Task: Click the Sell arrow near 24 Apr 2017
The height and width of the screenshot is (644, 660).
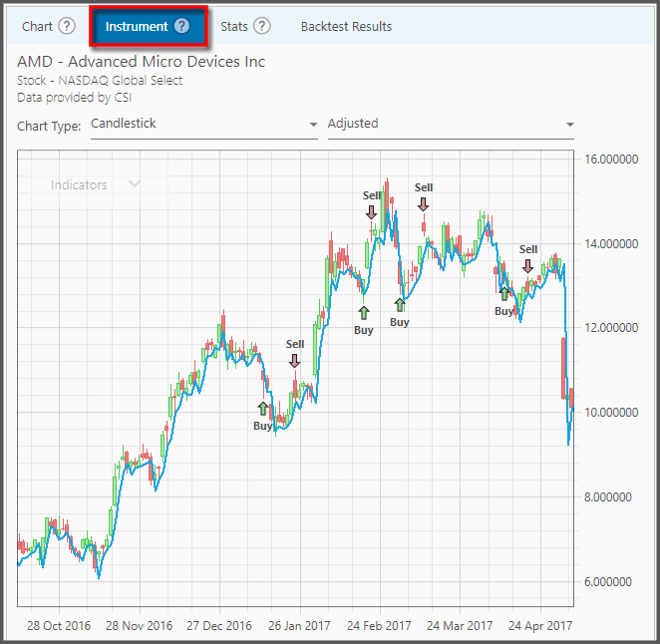Action: (527, 266)
